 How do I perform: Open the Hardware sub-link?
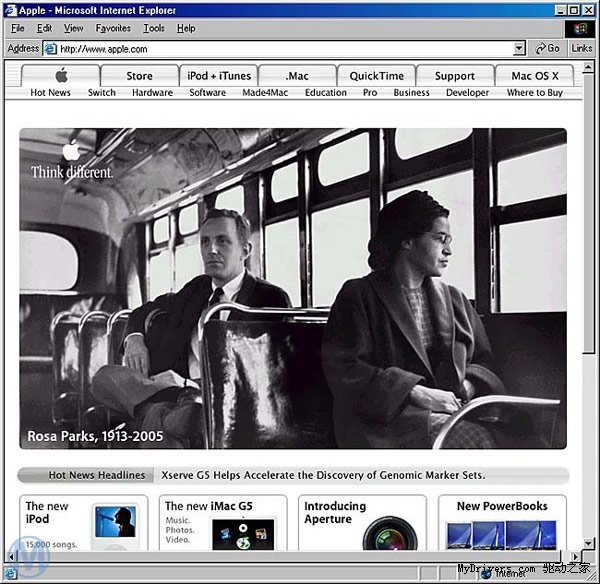pos(152,93)
